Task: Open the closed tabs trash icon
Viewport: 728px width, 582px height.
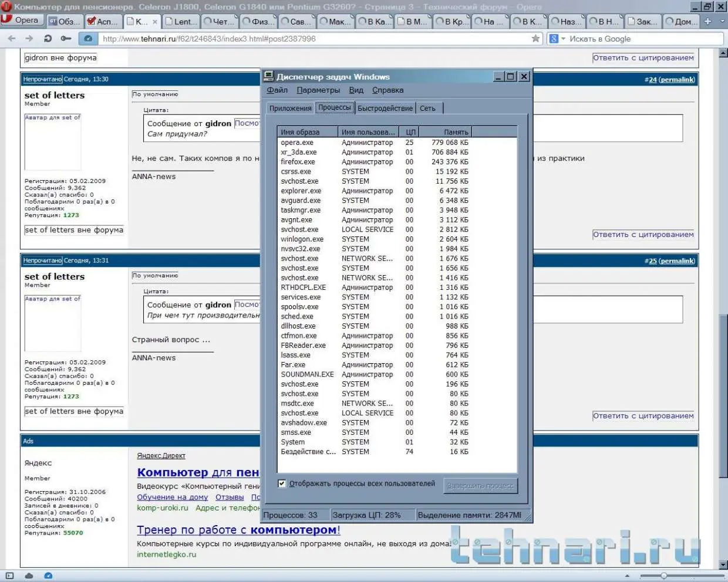Action: 722,21
